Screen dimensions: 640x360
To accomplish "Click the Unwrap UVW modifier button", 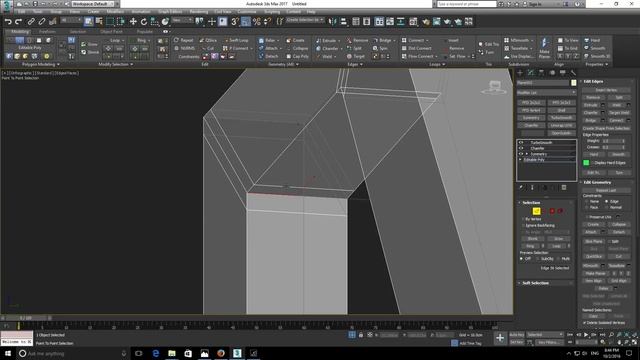I will [x=561, y=126].
